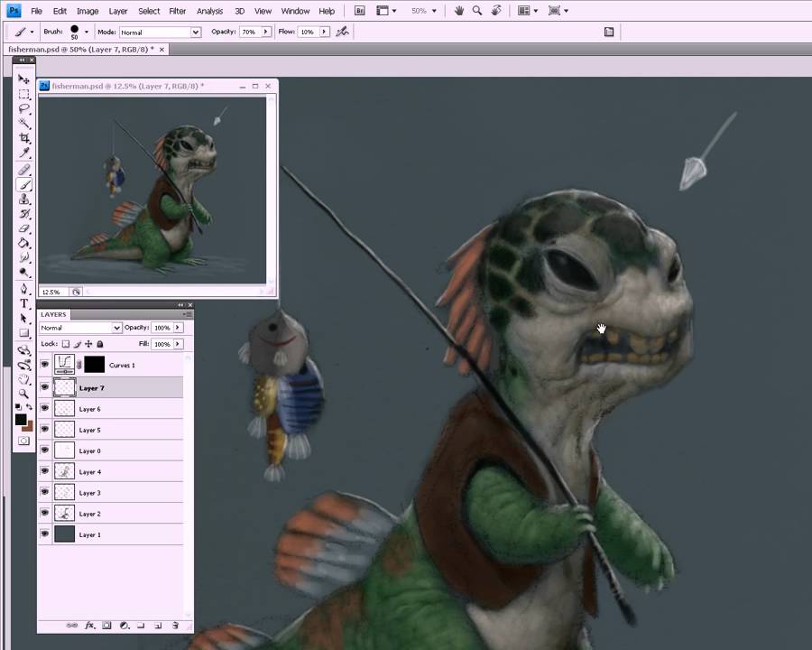812x650 pixels.
Task: Select the Dodge tool
Action: pos(23,272)
